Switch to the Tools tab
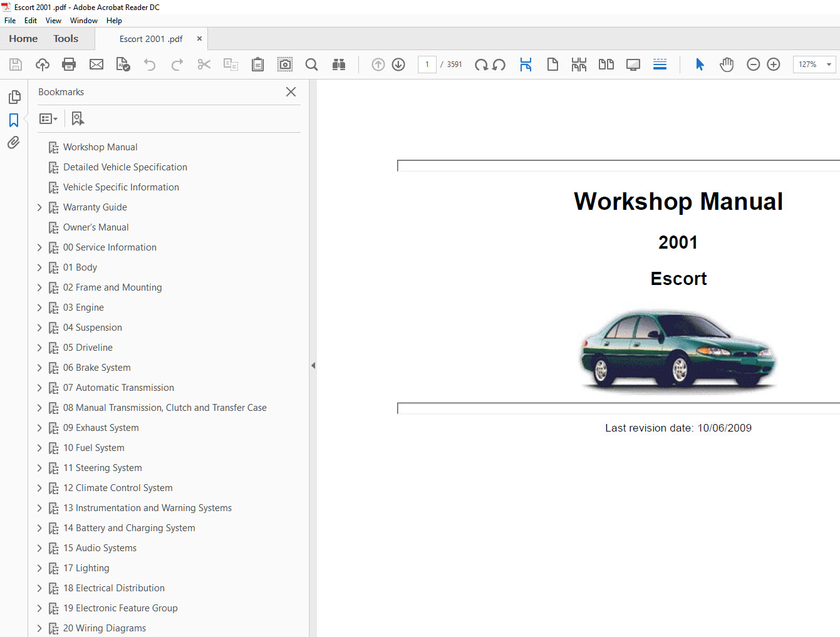Image resolution: width=840 pixels, height=637 pixels. pos(66,39)
